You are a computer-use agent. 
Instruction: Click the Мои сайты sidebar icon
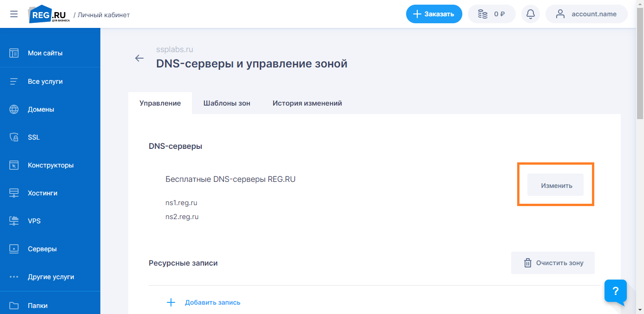coord(14,53)
